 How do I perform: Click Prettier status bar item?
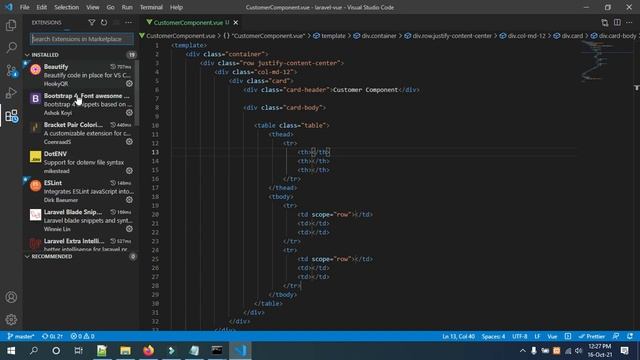pyautogui.click(x=591, y=336)
